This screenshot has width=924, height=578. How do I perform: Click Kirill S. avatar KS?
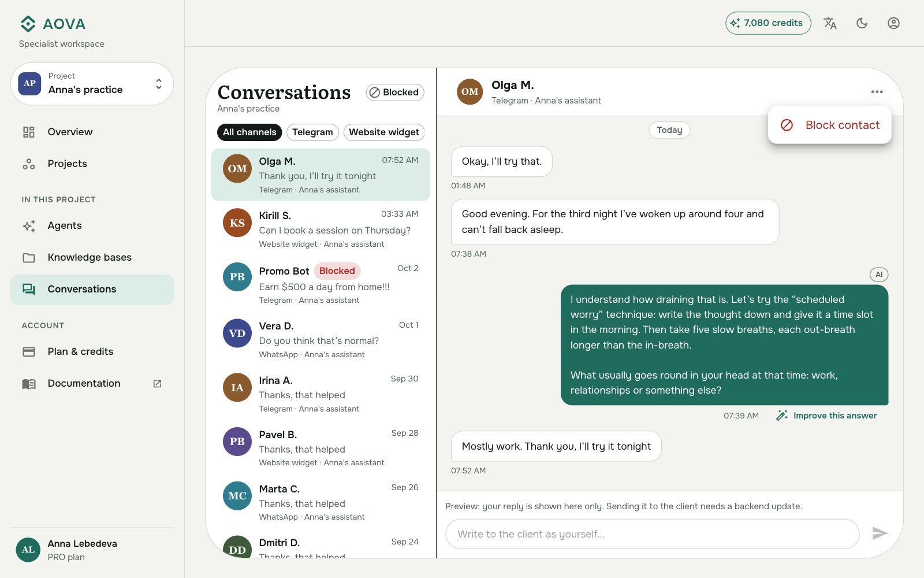[237, 223]
